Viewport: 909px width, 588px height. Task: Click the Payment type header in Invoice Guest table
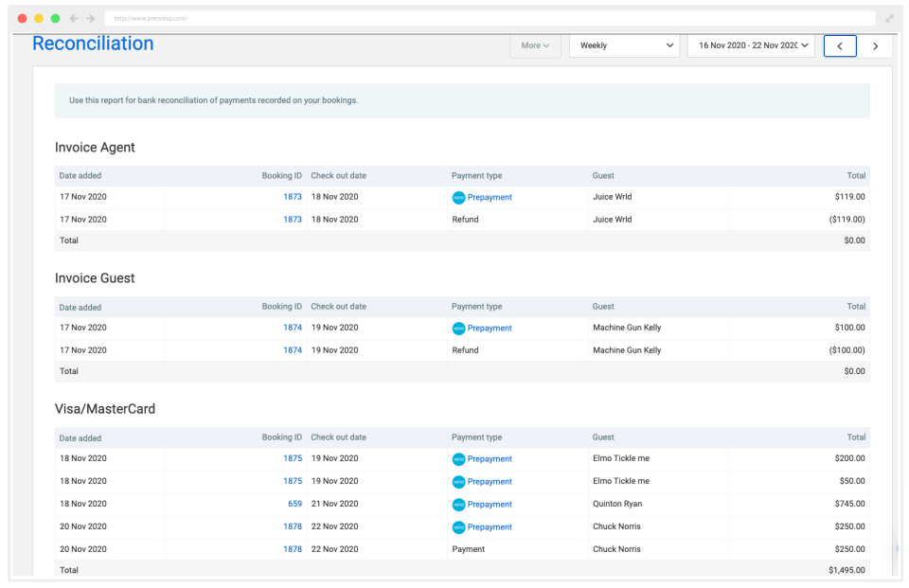477,307
